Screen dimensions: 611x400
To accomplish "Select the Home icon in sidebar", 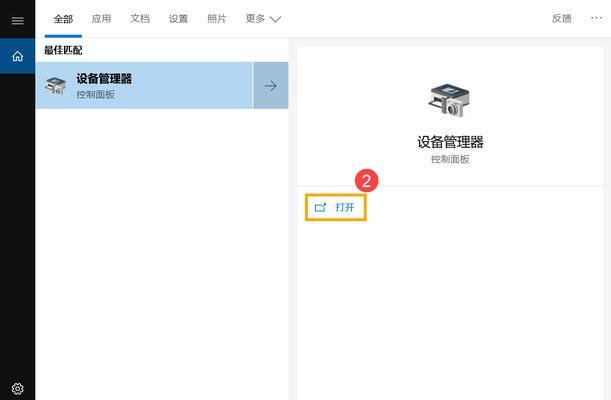I will 18,56.
